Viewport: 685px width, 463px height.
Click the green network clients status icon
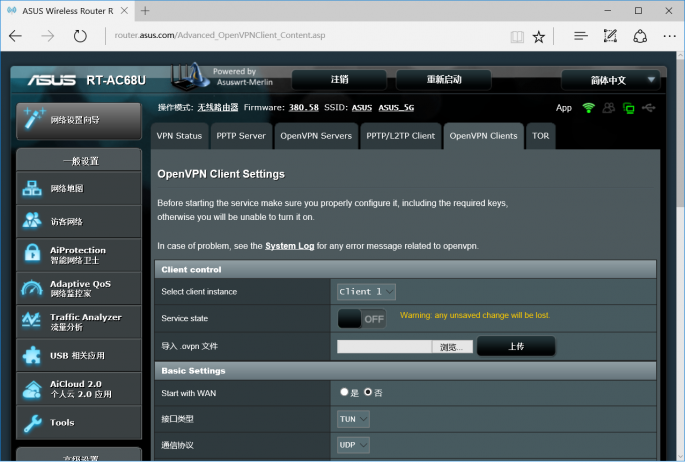629,108
